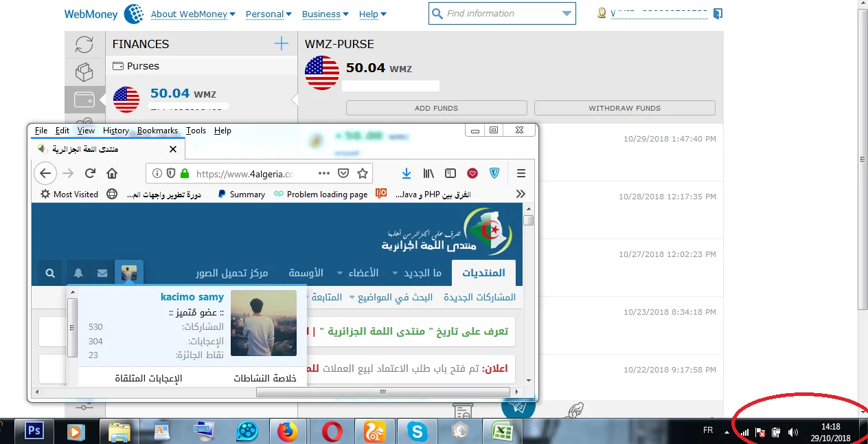Go to Firefox home page

click(112, 173)
